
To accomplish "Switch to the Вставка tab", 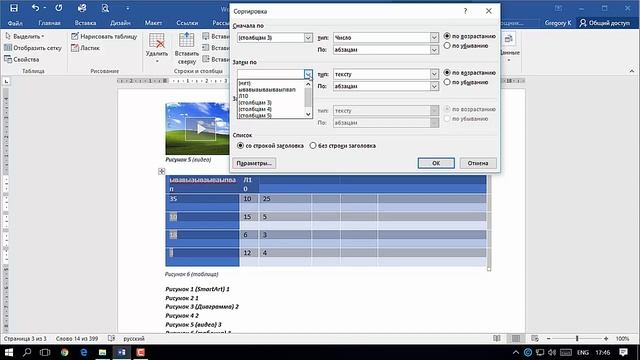I will click(x=85, y=23).
